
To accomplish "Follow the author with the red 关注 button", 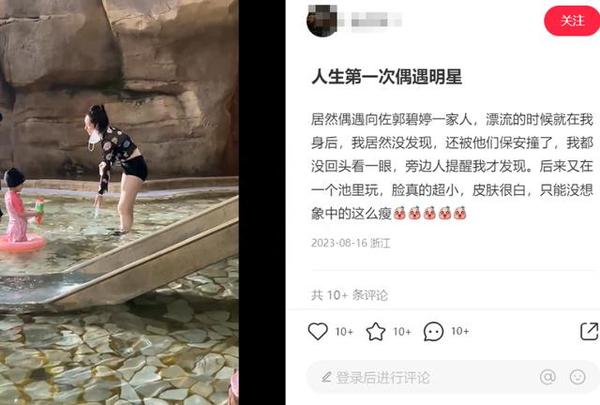I will (x=572, y=21).
